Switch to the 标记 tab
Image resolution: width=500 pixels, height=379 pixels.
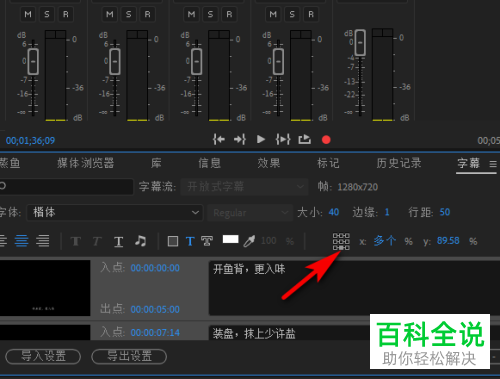click(x=328, y=163)
